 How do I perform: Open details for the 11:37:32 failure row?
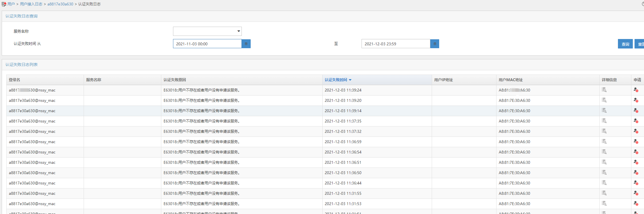(x=604, y=131)
